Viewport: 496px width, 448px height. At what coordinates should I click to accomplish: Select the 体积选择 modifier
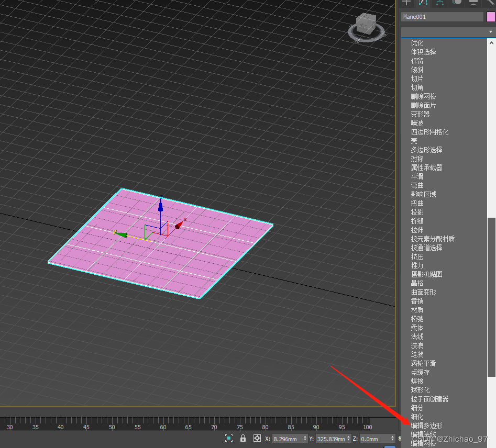click(423, 52)
